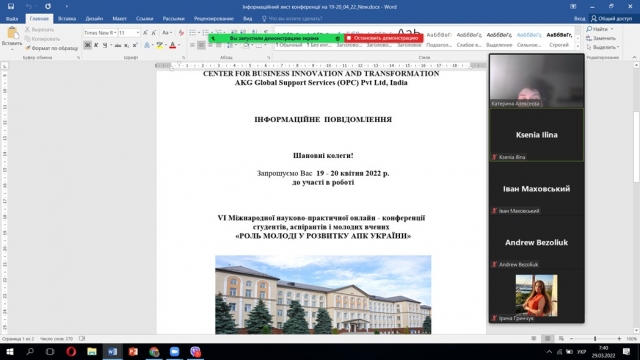Toggle print layout view in status bar
The image size is (640, 360).
[547, 339]
